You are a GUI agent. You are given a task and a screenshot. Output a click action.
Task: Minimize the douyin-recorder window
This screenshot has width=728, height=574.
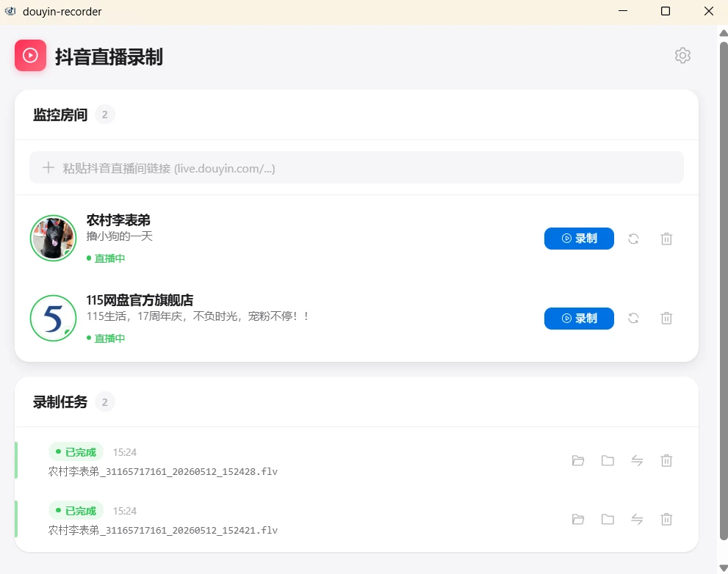pos(623,11)
